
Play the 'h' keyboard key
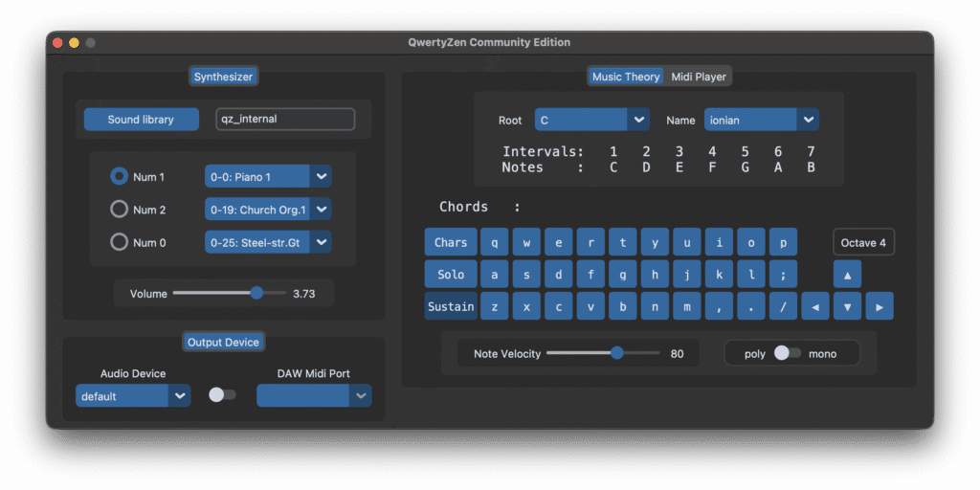click(655, 275)
